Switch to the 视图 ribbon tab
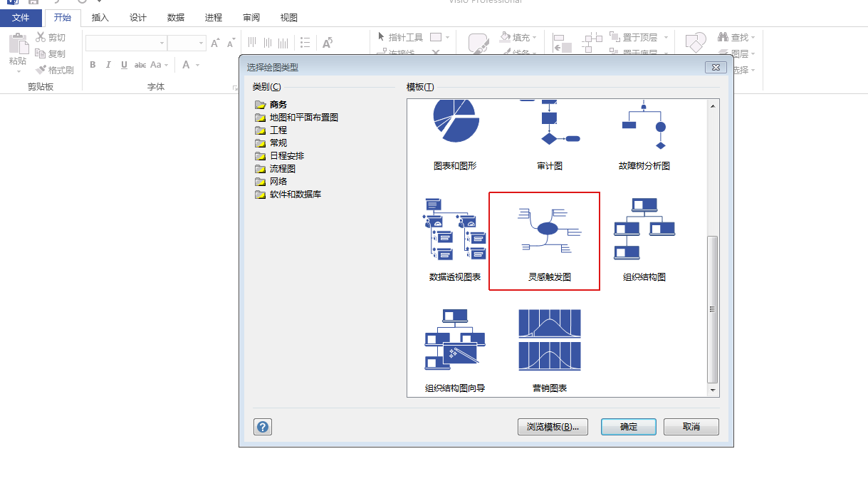 coord(289,18)
